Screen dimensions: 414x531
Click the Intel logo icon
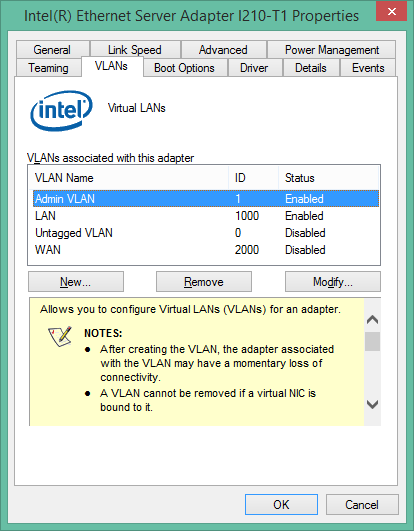(x=61, y=110)
